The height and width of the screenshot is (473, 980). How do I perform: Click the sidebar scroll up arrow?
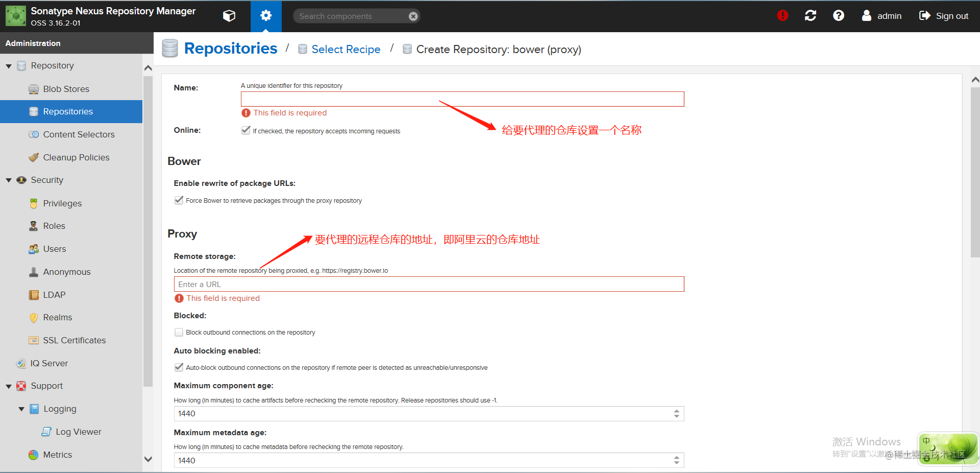click(148, 68)
